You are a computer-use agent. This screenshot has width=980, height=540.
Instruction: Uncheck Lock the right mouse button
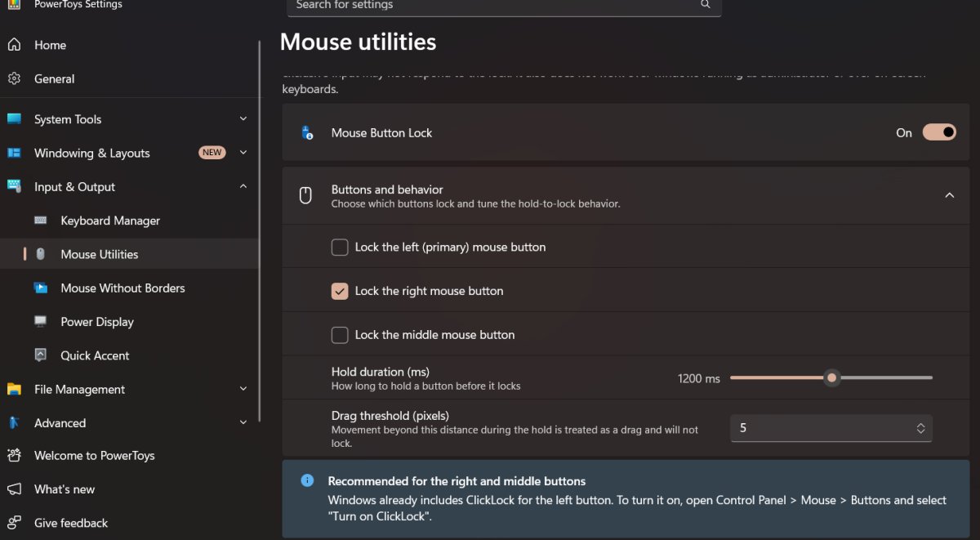pos(340,291)
